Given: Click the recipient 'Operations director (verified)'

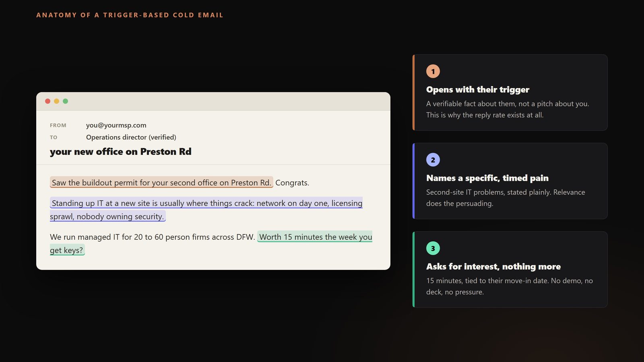Looking at the screenshot, I should [131, 137].
